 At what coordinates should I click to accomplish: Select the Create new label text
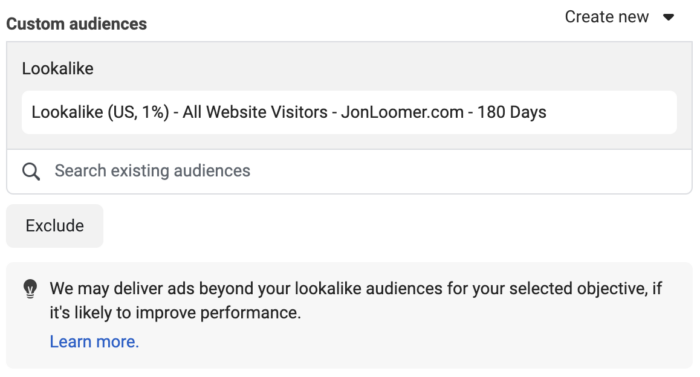607,17
